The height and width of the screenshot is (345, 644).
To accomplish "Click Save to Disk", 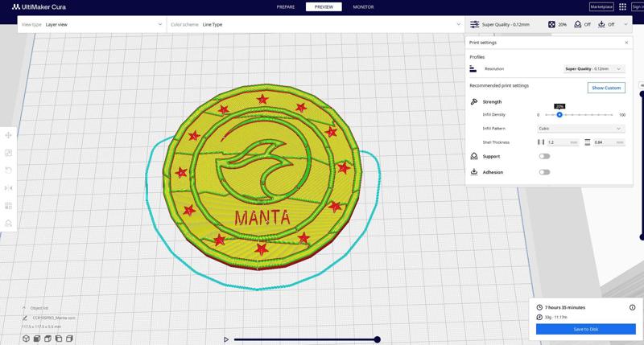I will [x=586, y=329].
